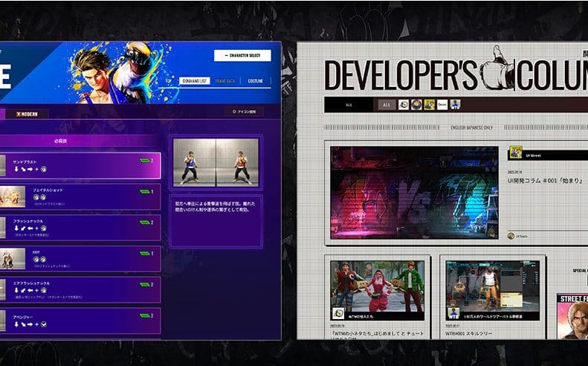Click first punch icon in フェイタルショット command

point(36,197)
